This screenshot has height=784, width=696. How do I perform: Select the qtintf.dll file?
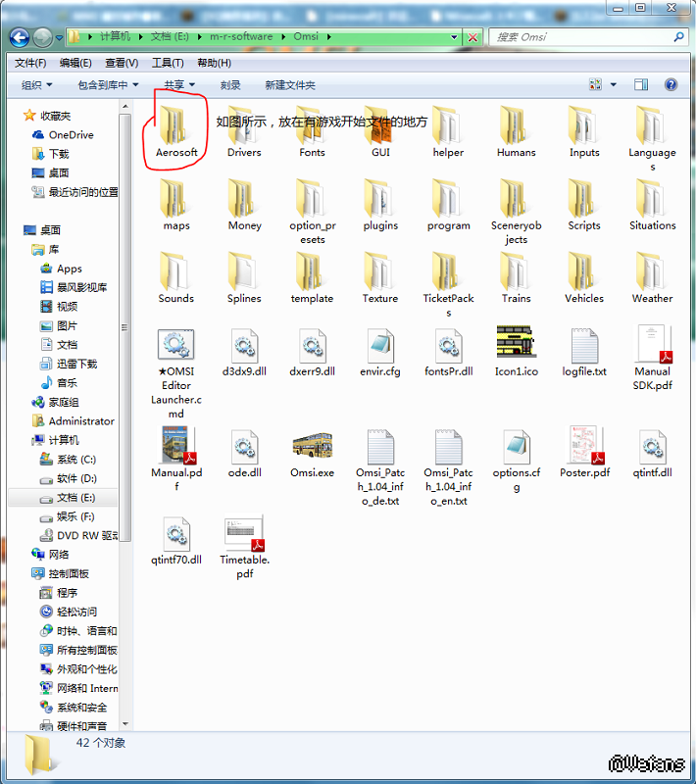point(653,453)
